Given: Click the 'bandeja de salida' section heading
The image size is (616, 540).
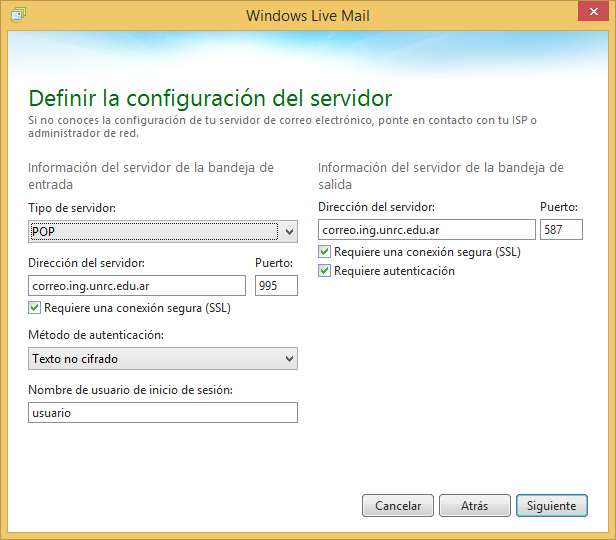Looking at the screenshot, I should point(441,176).
